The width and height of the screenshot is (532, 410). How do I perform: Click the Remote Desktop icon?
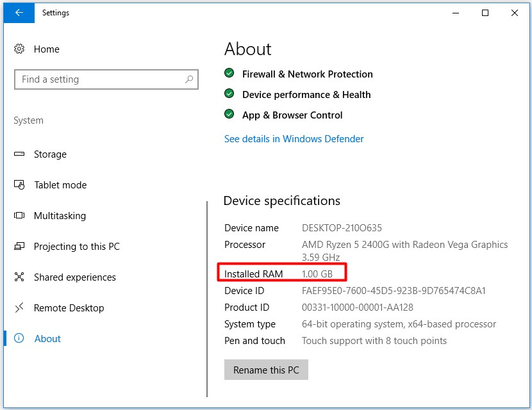tap(19, 308)
